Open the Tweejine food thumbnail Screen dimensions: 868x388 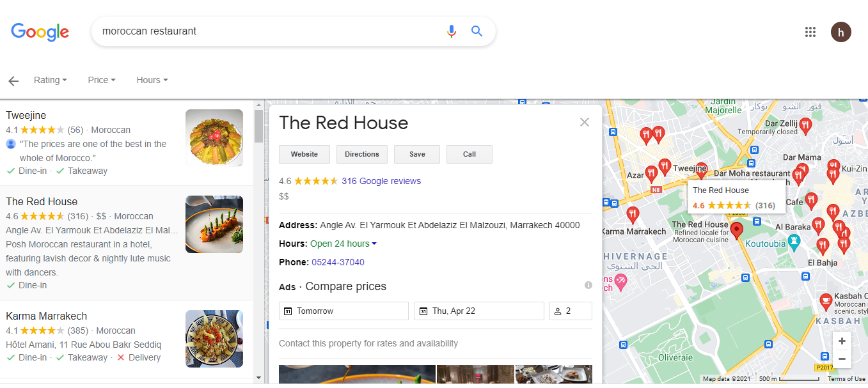pyautogui.click(x=214, y=138)
